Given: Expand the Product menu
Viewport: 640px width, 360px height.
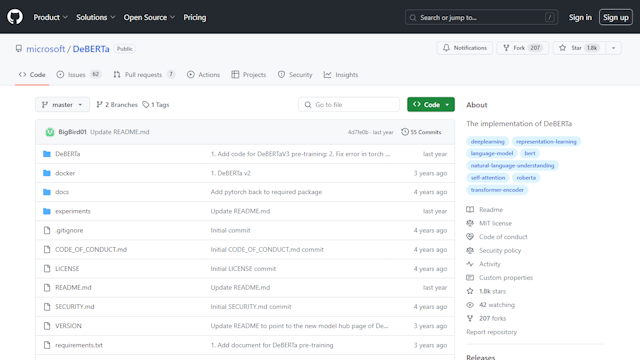Looking at the screenshot, I should (x=51, y=17).
